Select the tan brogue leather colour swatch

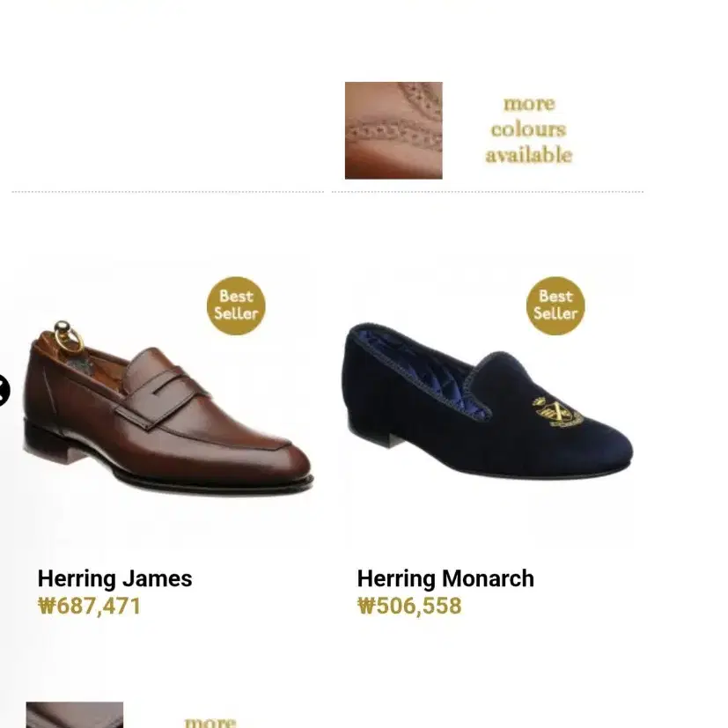393,130
